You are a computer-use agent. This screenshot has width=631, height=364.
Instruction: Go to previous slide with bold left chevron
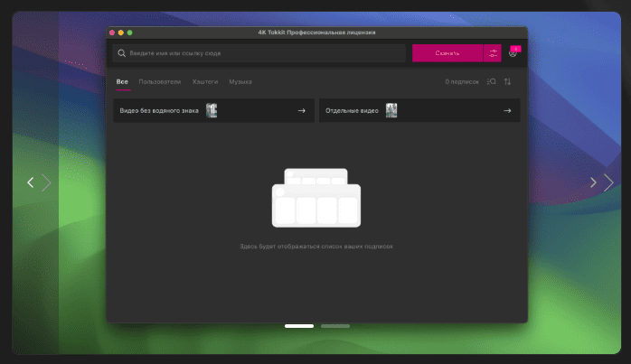31,182
